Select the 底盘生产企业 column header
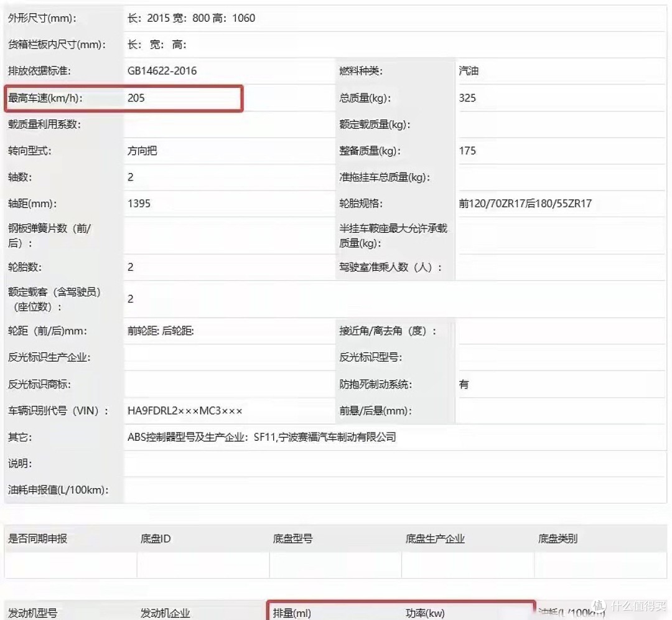 pyautogui.click(x=435, y=538)
